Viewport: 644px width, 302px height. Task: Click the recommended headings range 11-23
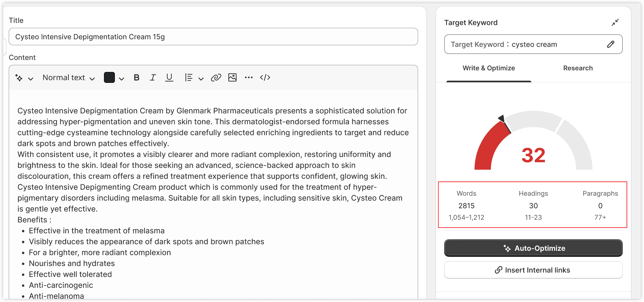point(533,218)
